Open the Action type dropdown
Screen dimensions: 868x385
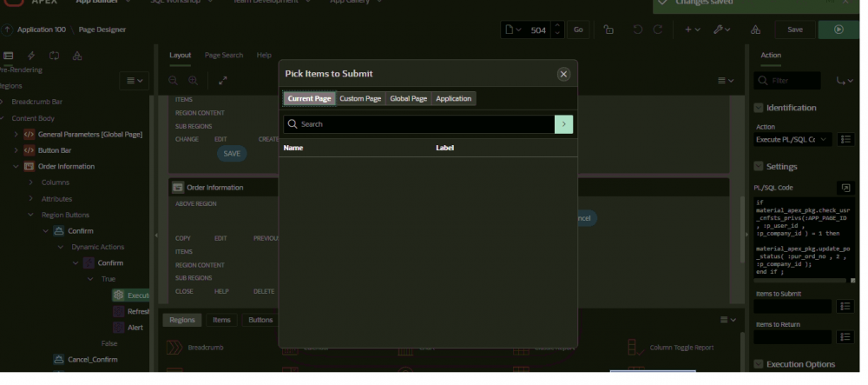[792, 140]
